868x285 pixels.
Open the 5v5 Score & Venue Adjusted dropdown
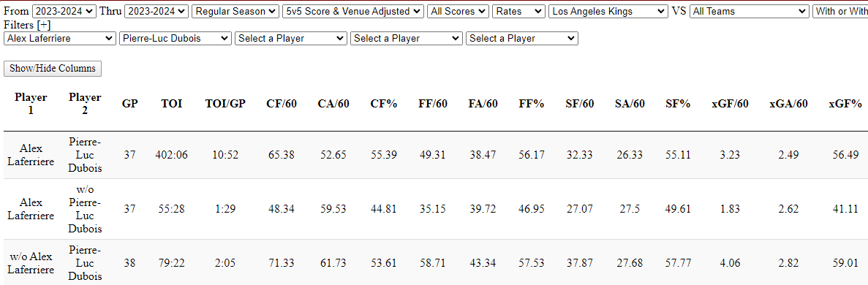[x=353, y=11]
